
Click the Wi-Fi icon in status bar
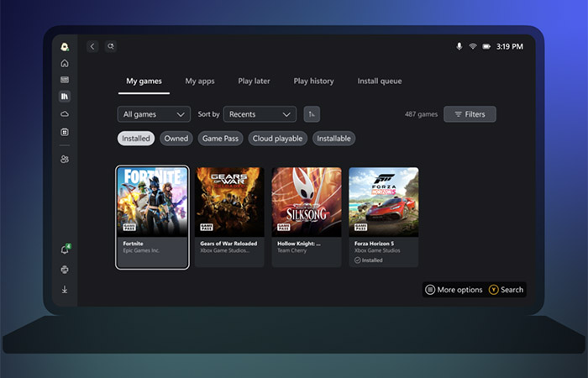(x=473, y=46)
